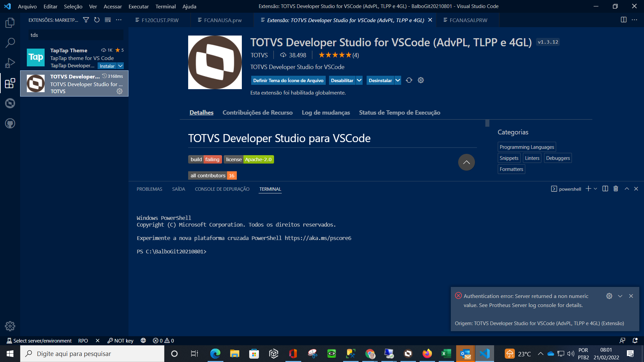Refresh the extensions marketplace list

[x=97, y=20]
